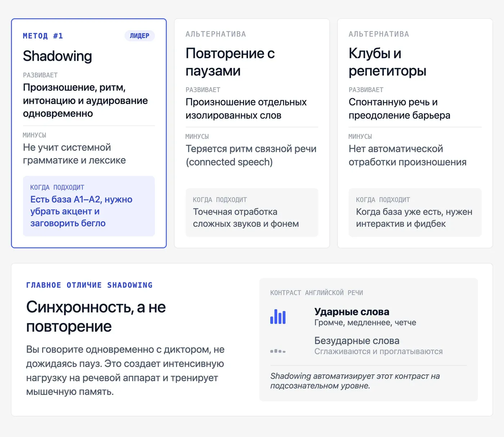Click the text Громче, медленнее, четче
Screen dimensions: 504x437
coord(365,323)
